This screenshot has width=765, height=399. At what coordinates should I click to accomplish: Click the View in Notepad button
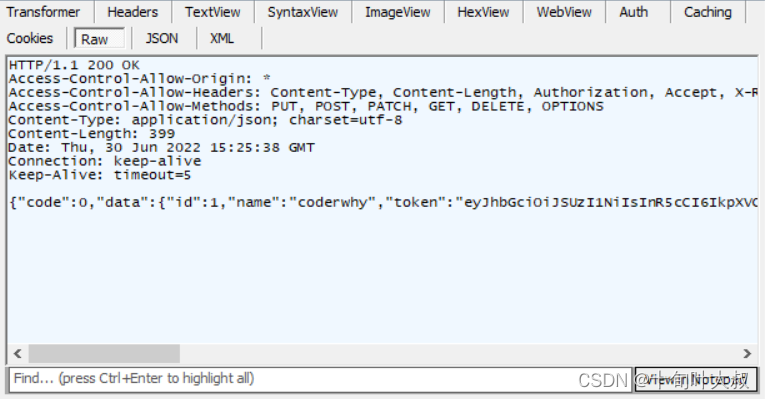696,379
